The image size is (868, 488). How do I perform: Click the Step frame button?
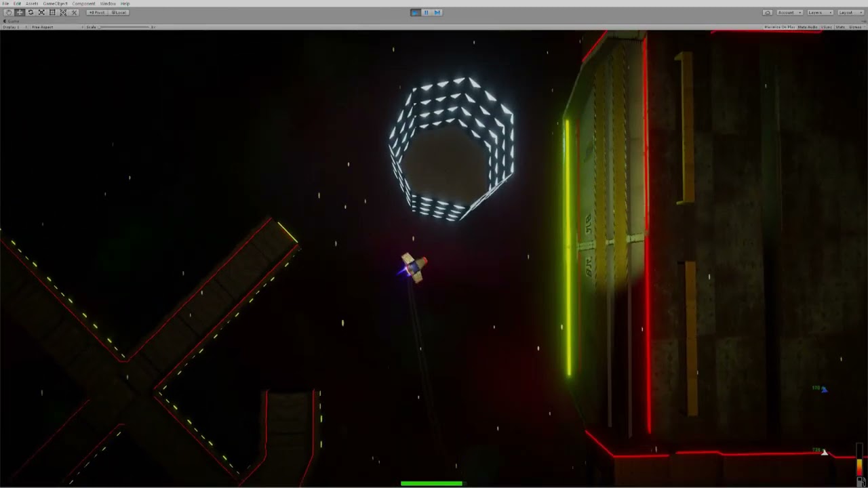tap(437, 12)
